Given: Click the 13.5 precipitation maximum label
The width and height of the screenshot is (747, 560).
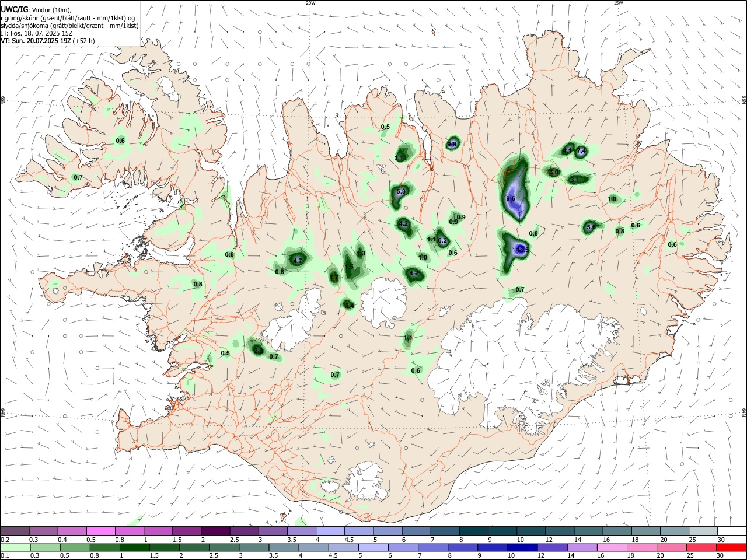Looking at the screenshot, I should (x=522, y=250).
